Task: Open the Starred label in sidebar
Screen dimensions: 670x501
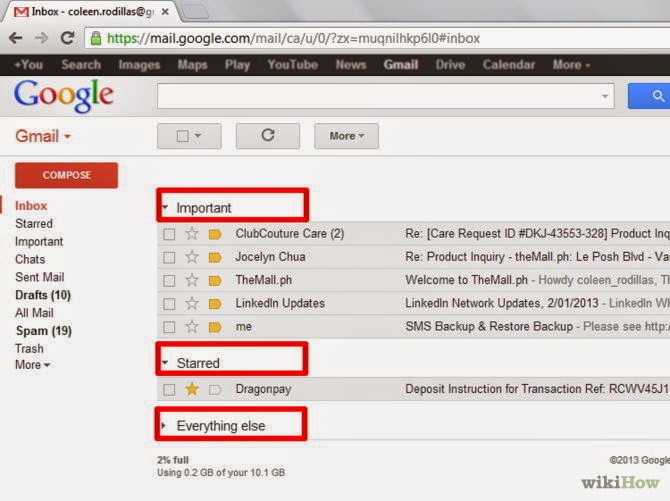Action: click(x=34, y=224)
